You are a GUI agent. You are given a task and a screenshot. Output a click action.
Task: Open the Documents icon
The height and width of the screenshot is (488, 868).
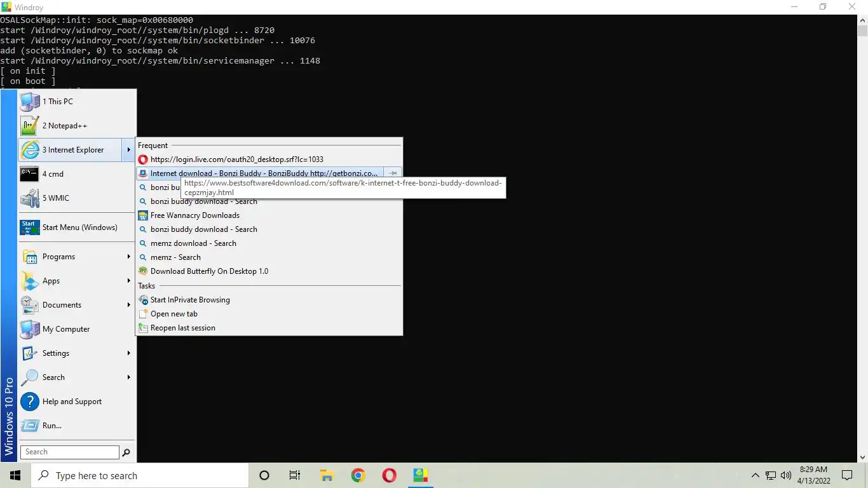click(x=29, y=305)
